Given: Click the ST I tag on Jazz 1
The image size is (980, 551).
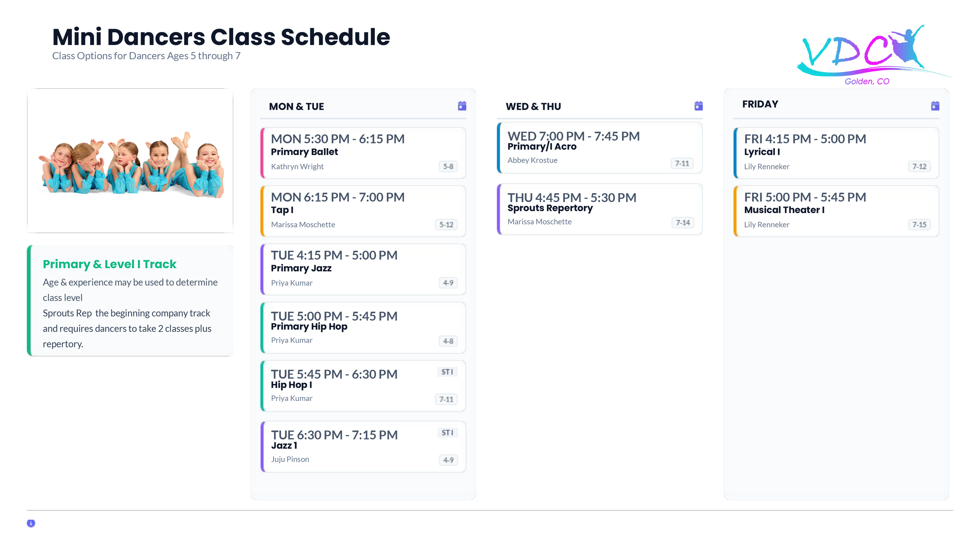Looking at the screenshot, I should tap(447, 433).
